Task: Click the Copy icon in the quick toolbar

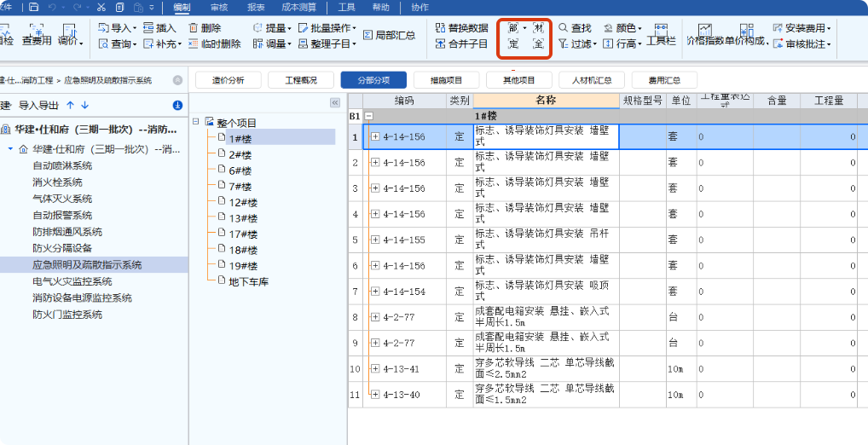Action: 120,8
